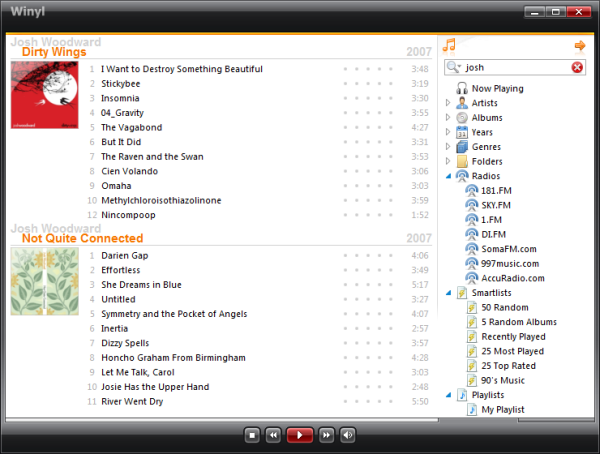Image resolution: width=600 pixels, height=454 pixels.
Task: Expand the Artists tree node
Action: [x=448, y=103]
